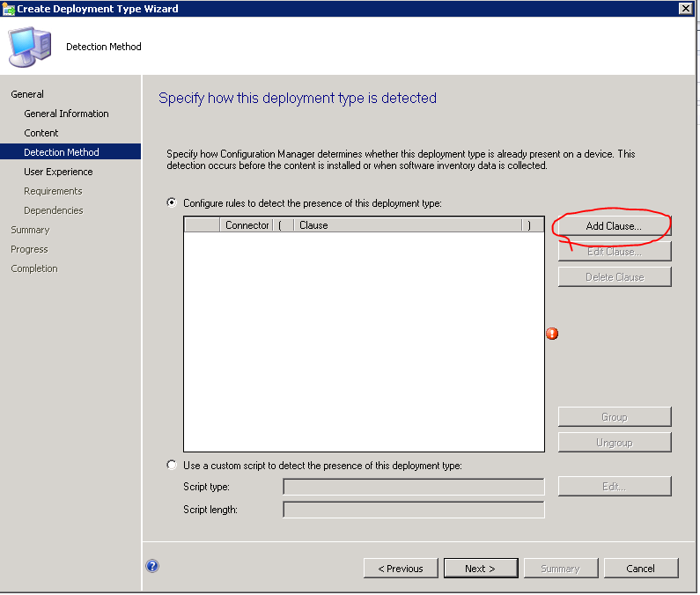
Task: Click the Script type field
Action: pos(413,487)
